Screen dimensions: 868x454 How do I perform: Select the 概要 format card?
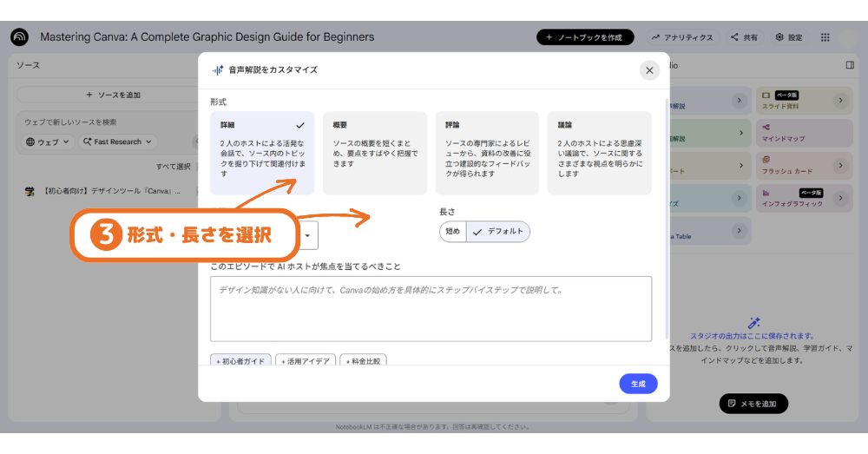375,153
